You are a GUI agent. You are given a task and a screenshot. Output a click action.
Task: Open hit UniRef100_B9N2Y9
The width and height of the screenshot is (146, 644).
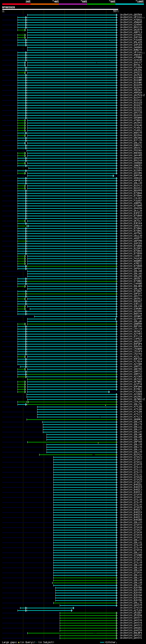tap(131, 50)
